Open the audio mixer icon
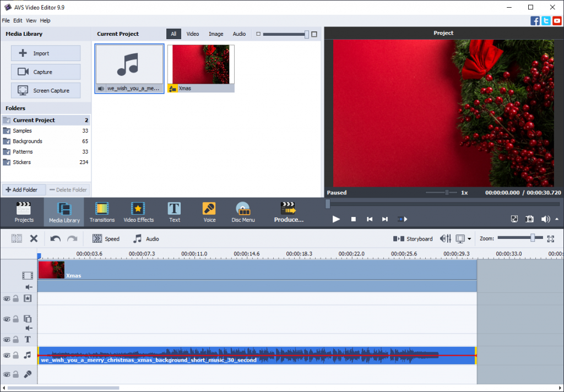564x392 pixels. (445, 238)
